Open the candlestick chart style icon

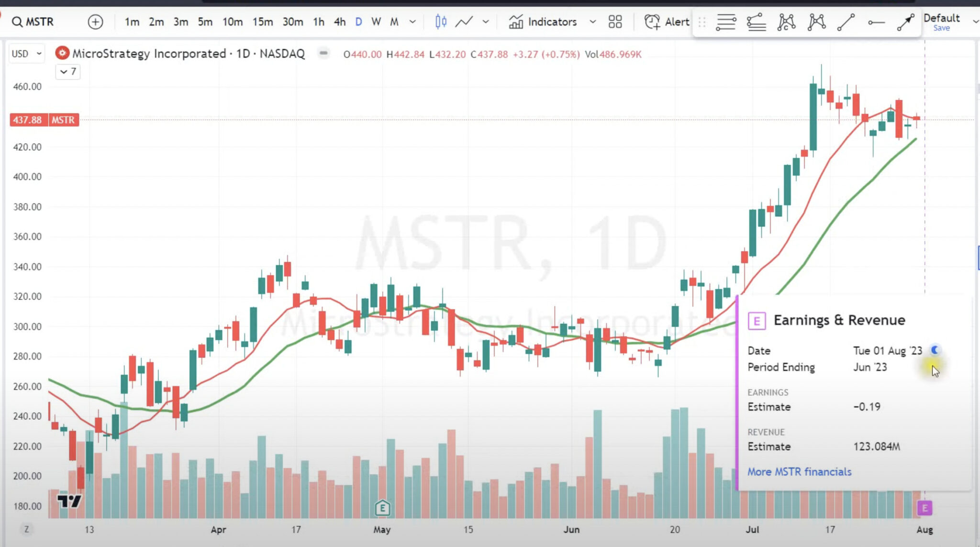point(441,22)
